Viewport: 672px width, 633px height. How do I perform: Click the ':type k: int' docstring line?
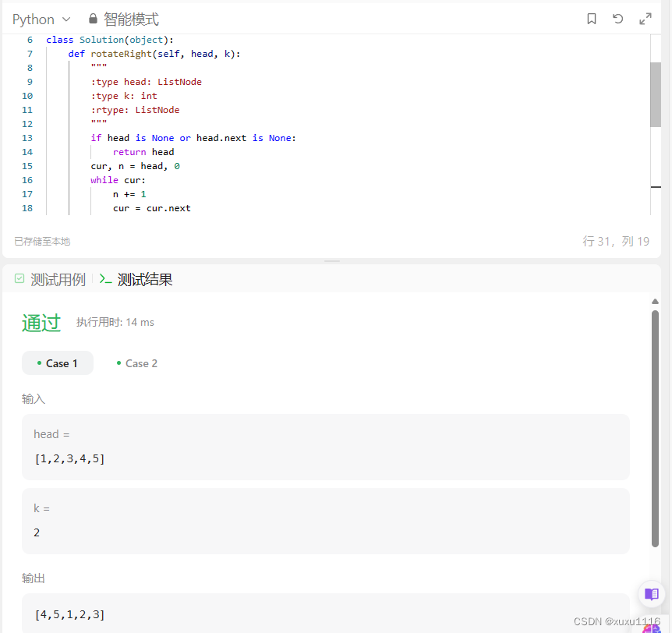pyautogui.click(x=124, y=96)
